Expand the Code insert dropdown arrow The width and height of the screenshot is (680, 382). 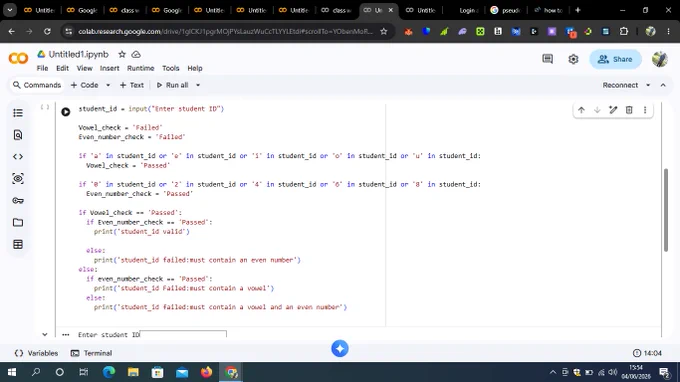pyautogui.click(x=108, y=85)
